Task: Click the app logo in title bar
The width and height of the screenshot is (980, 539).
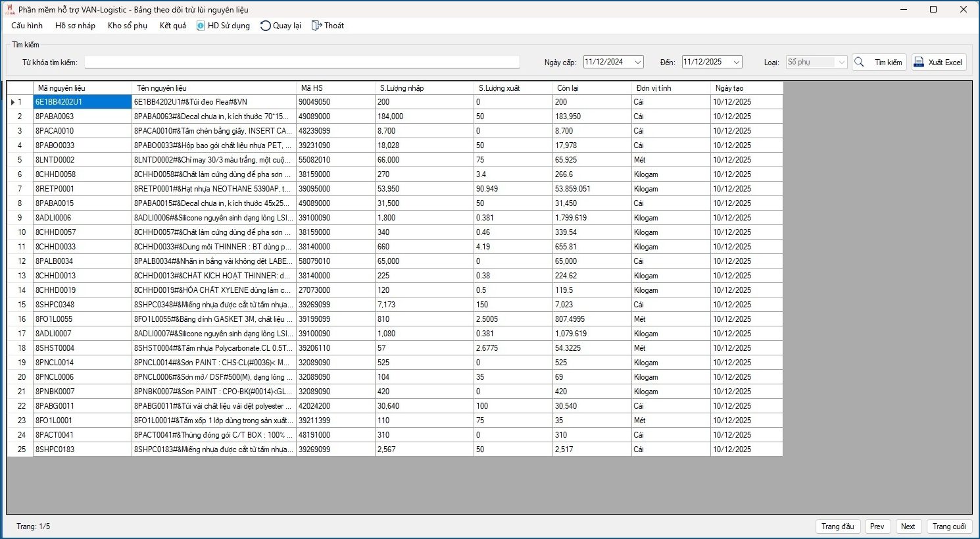Action: pos(9,9)
